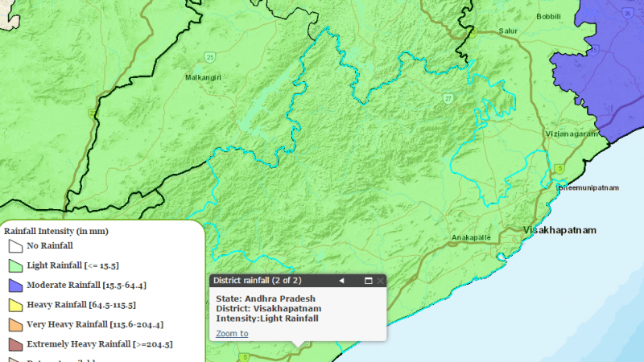Click the Visakhapatnam city label on map

coord(561,230)
